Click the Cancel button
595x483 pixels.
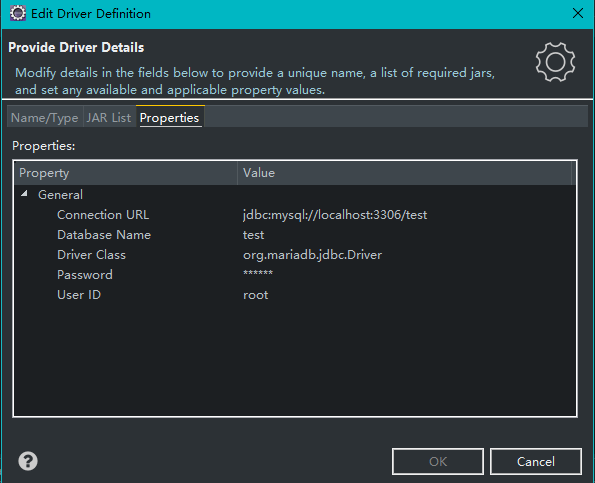(535, 461)
